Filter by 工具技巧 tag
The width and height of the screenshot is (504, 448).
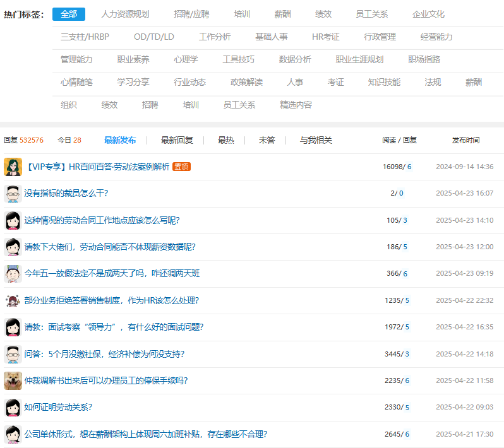(239, 59)
